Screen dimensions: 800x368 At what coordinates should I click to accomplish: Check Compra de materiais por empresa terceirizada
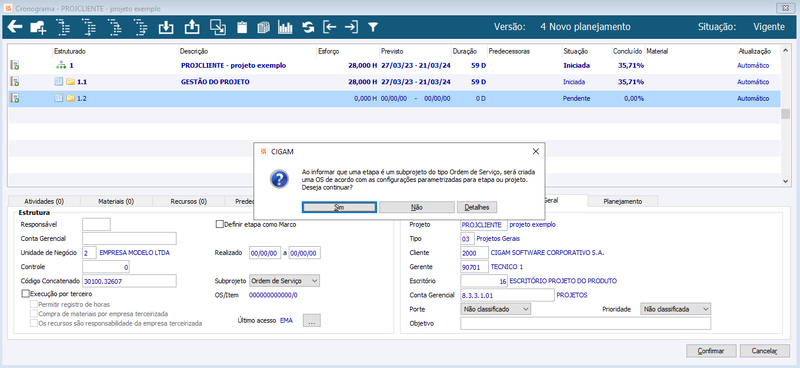pos(34,313)
